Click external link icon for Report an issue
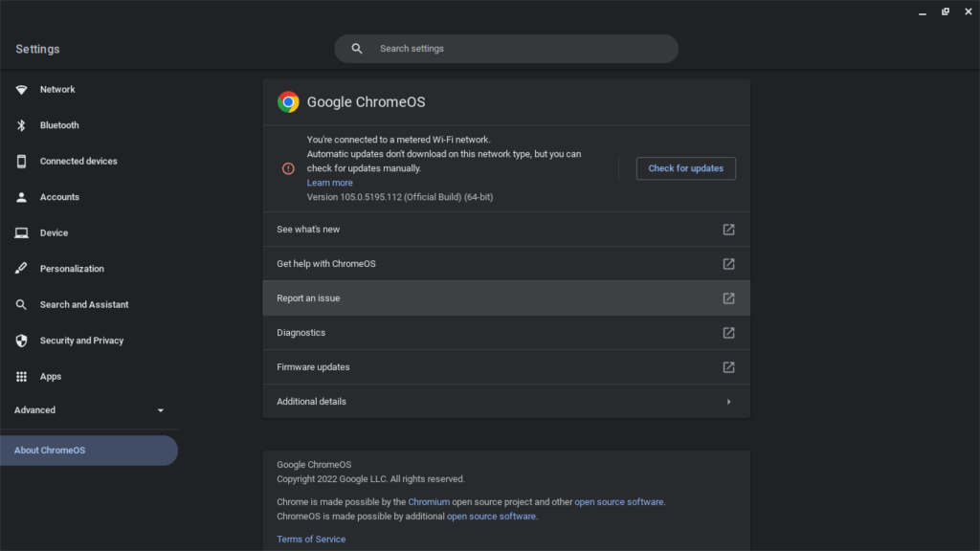980x551 pixels. [x=728, y=298]
